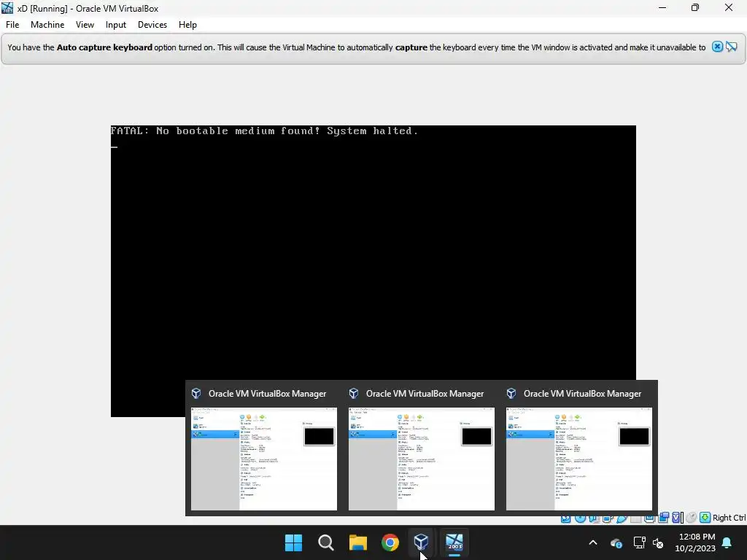Viewport: 747px width, 560px height.
Task: Click the don't-show-again icon on notification
Action: 732,47
